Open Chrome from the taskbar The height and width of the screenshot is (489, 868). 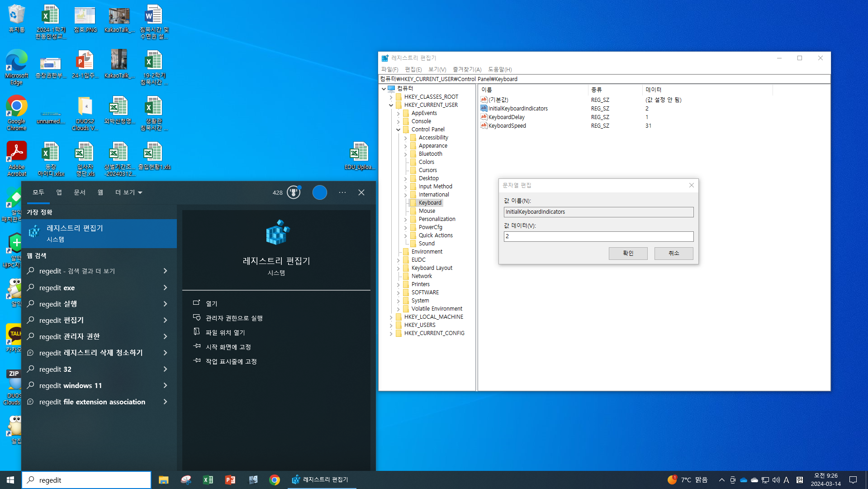[x=275, y=480]
